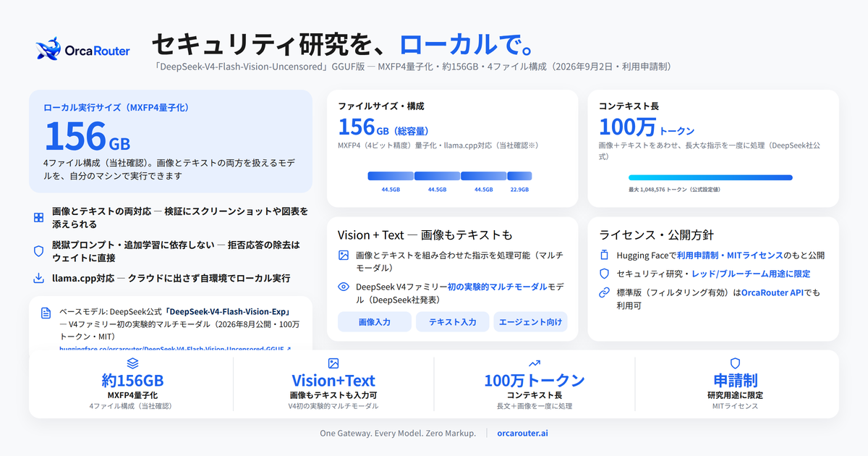This screenshot has height=456, width=868.
Task: Click the layers icon above 約156GB
Action: (132, 363)
